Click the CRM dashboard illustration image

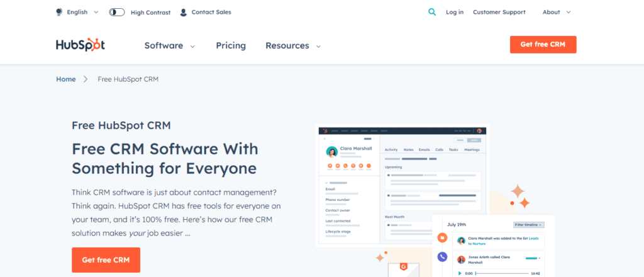pos(435,200)
